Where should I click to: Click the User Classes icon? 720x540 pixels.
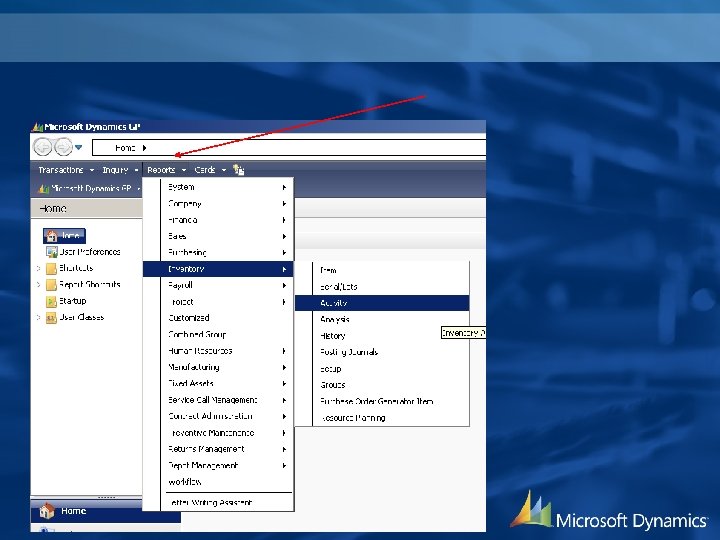[x=51, y=318]
